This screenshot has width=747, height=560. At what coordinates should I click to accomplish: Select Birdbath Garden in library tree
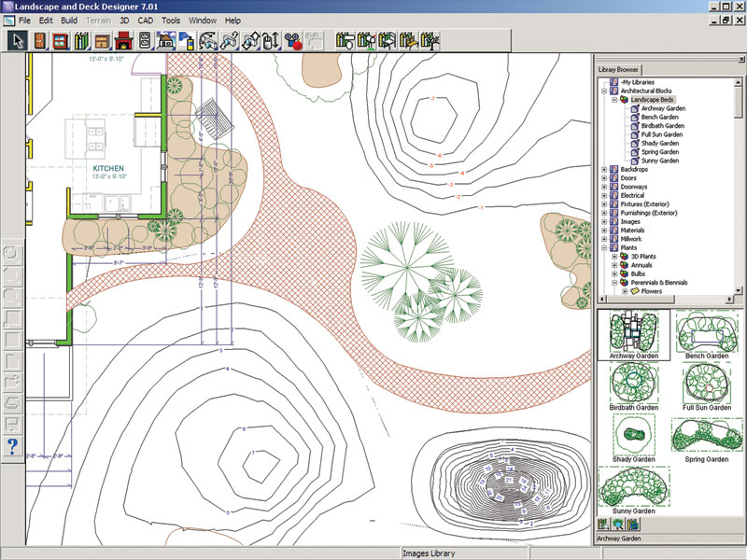(x=662, y=125)
